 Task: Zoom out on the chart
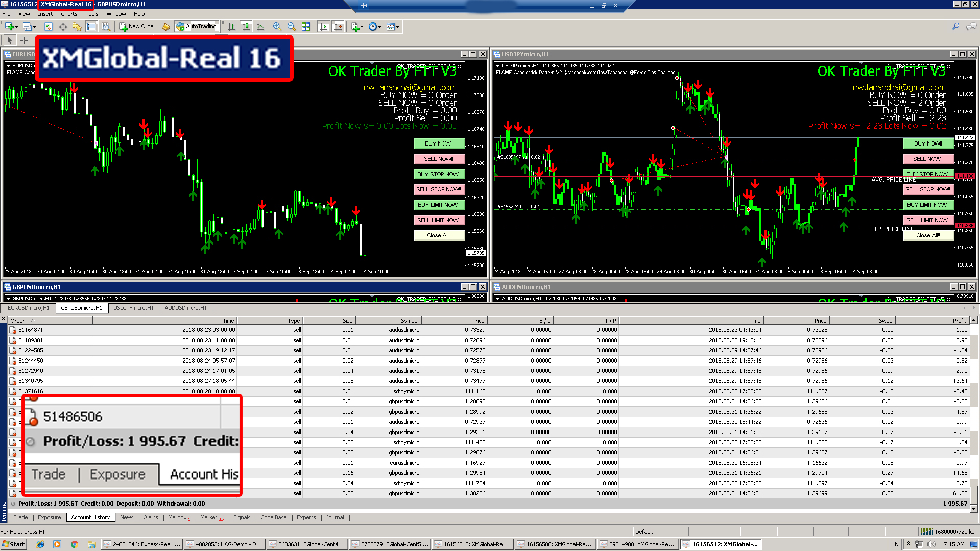(292, 27)
